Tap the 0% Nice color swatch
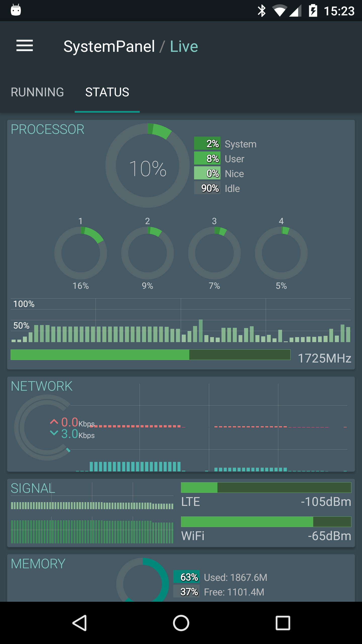 [x=207, y=173]
